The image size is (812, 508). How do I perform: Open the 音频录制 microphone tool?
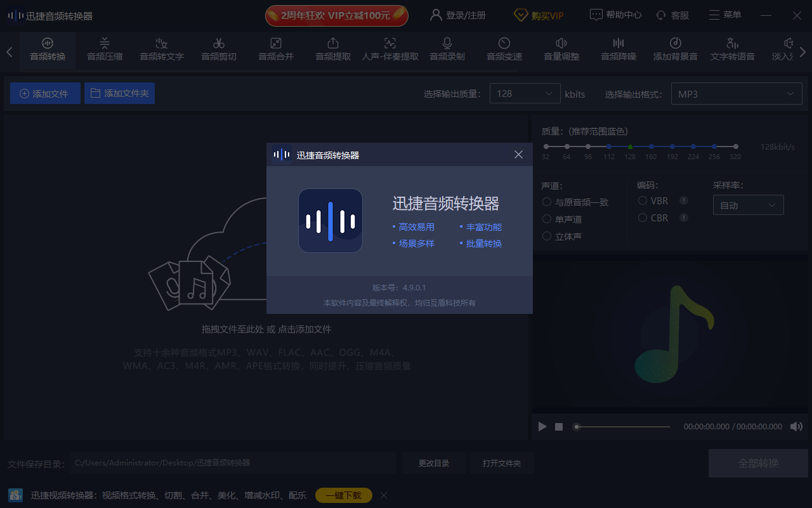[447, 50]
